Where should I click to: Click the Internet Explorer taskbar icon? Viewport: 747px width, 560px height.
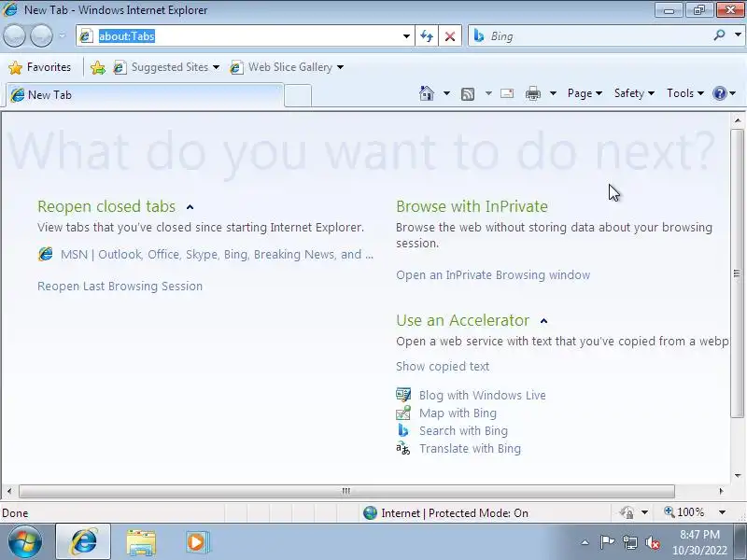click(x=83, y=542)
